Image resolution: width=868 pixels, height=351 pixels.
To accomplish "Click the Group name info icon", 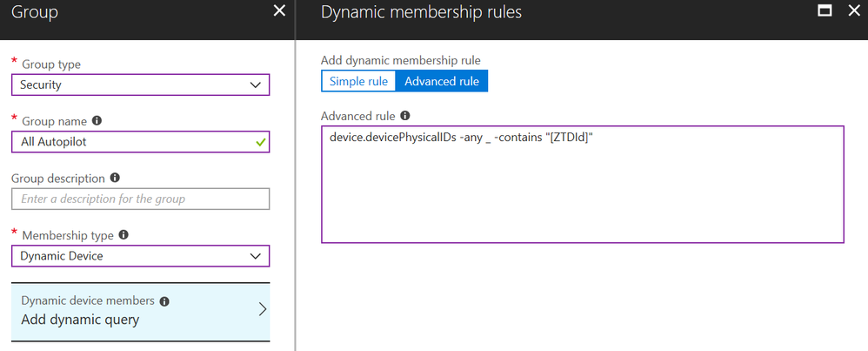I will pos(97,121).
